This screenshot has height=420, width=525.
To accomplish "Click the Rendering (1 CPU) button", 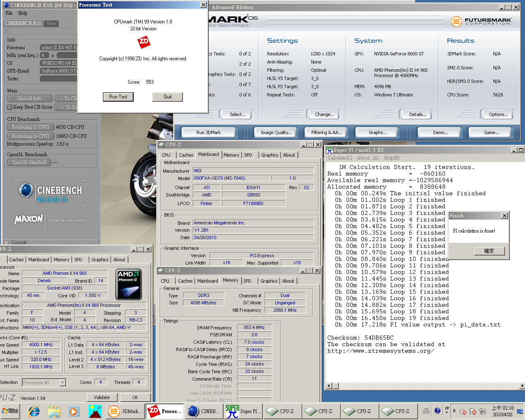I will (x=30, y=127).
